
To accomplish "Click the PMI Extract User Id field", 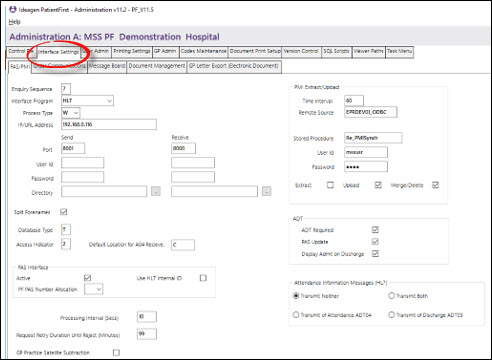I will pos(366,152).
